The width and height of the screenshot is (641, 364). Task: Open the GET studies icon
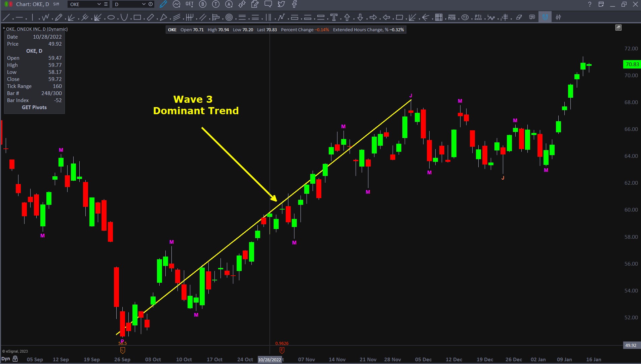click(189, 4)
